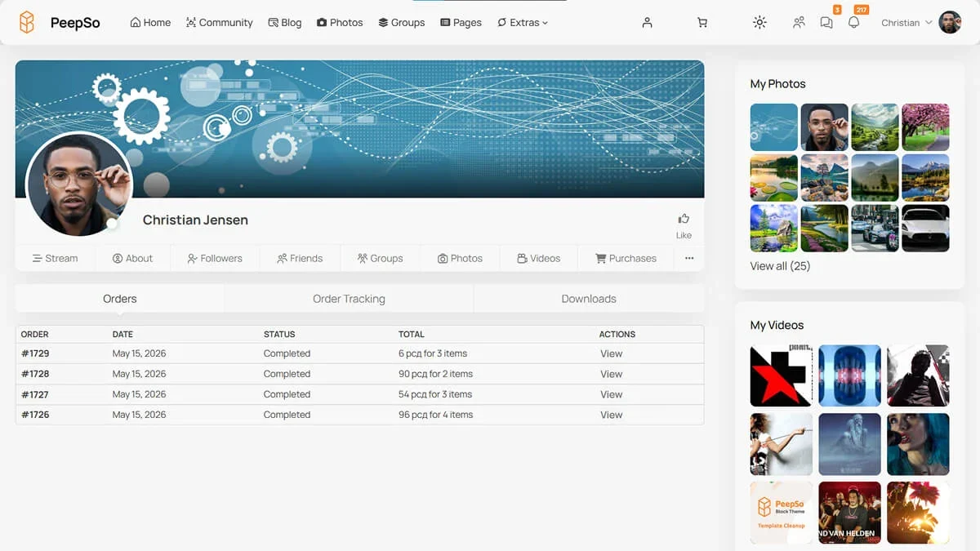
Task: Open order #1728 link
Action: (x=35, y=374)
